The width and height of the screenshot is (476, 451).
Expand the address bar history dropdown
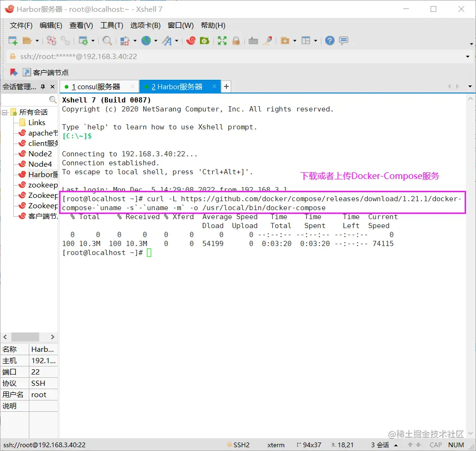click(467, 57)
